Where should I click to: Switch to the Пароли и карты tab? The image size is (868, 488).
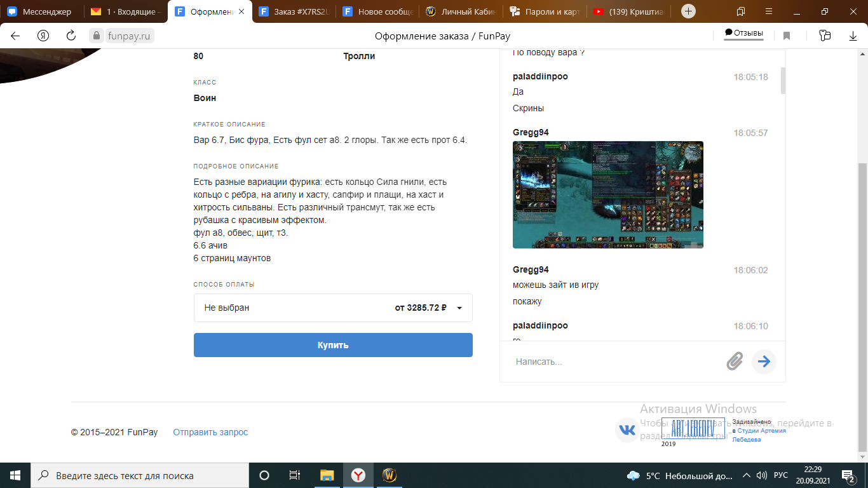click(x=544, y=11)
